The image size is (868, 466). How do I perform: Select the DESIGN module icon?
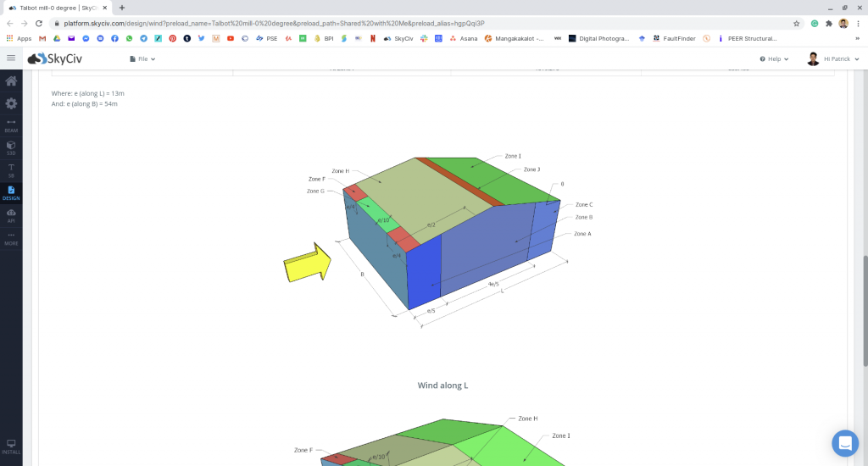[11, 192]
